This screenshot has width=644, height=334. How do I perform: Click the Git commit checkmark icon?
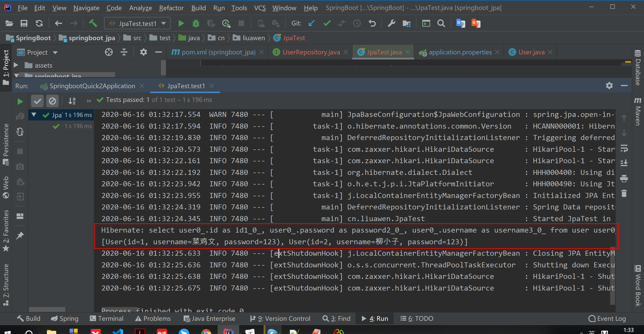tap(327, 23)
